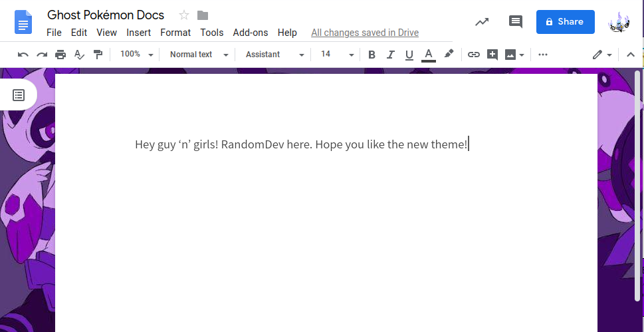Select the Paint format roller icon

tap(98, 55)
